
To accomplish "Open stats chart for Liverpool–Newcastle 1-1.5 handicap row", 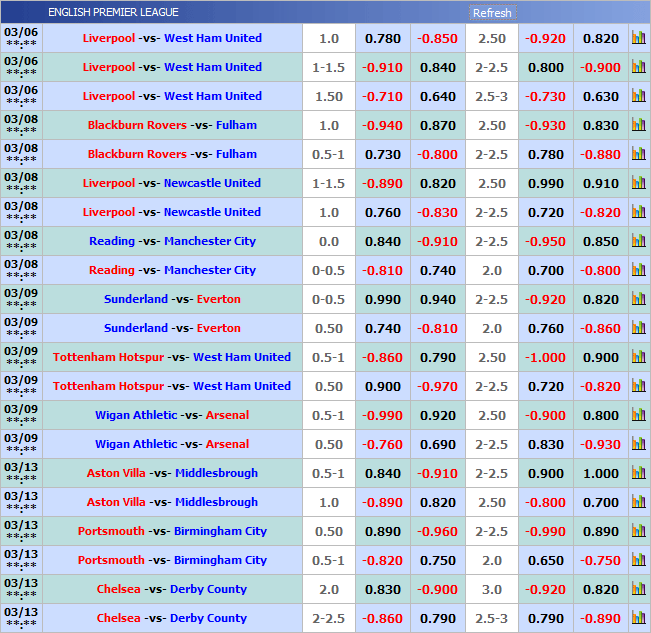I will pos(639,183).
